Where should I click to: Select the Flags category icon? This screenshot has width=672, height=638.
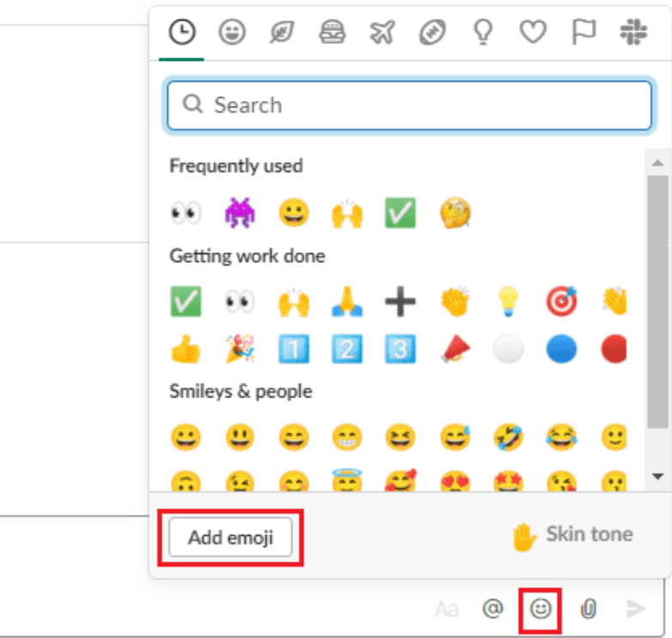point(583,32)
